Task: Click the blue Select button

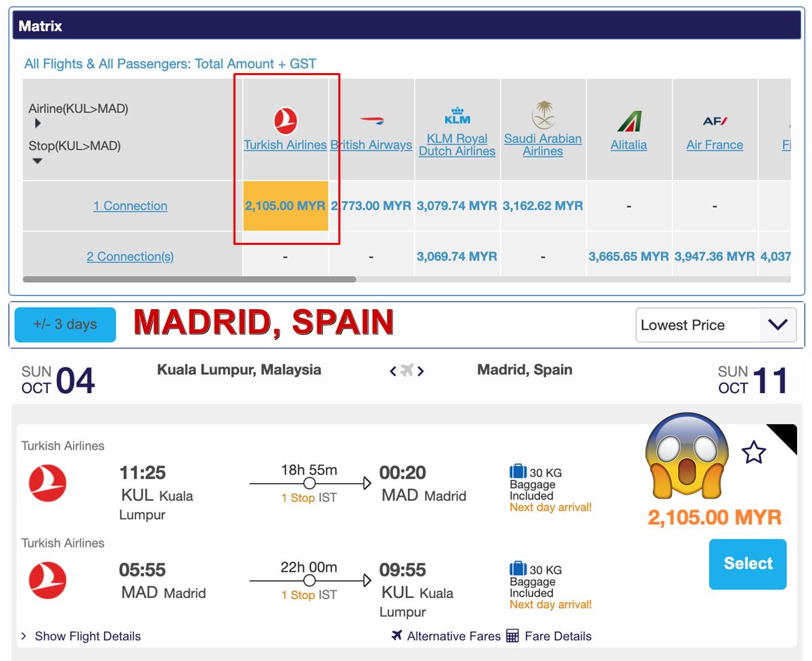Action: click(748, 564)
